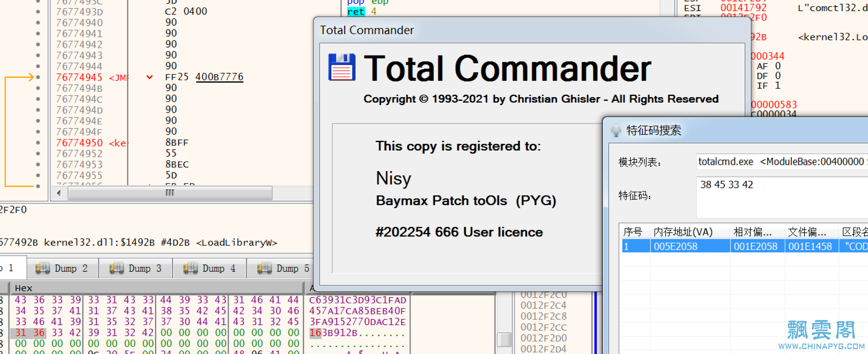Image resolution: width=868 pixels, height=354 pixels.
Task: Select the highlighted hex byte 31 in dump
Action: [x=20, y=333]
